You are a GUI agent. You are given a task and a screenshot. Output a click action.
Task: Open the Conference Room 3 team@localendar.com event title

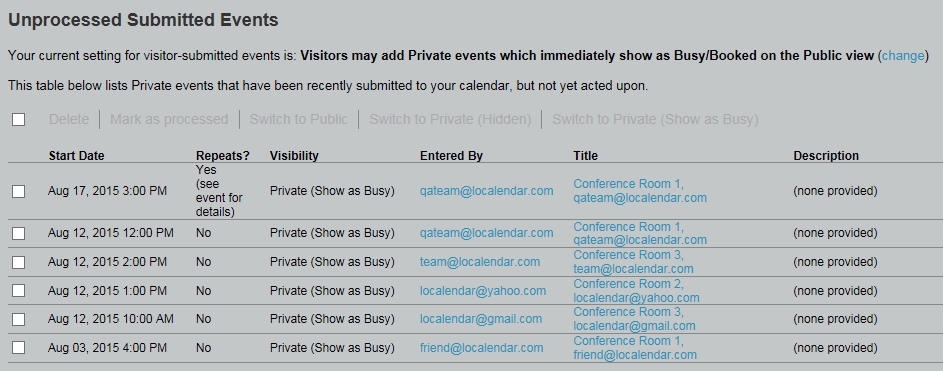pos(633,262)
